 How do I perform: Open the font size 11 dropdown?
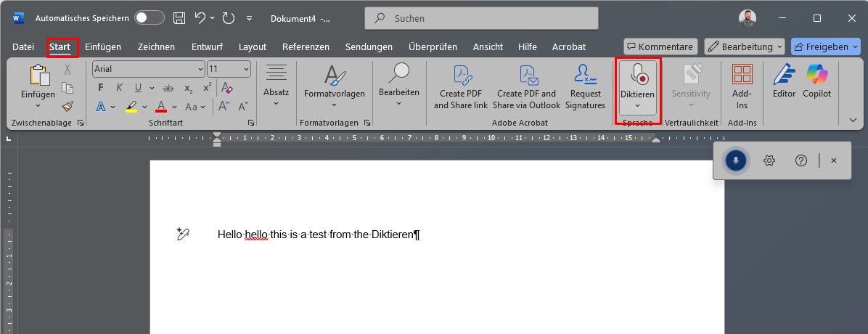pos(246,69)
